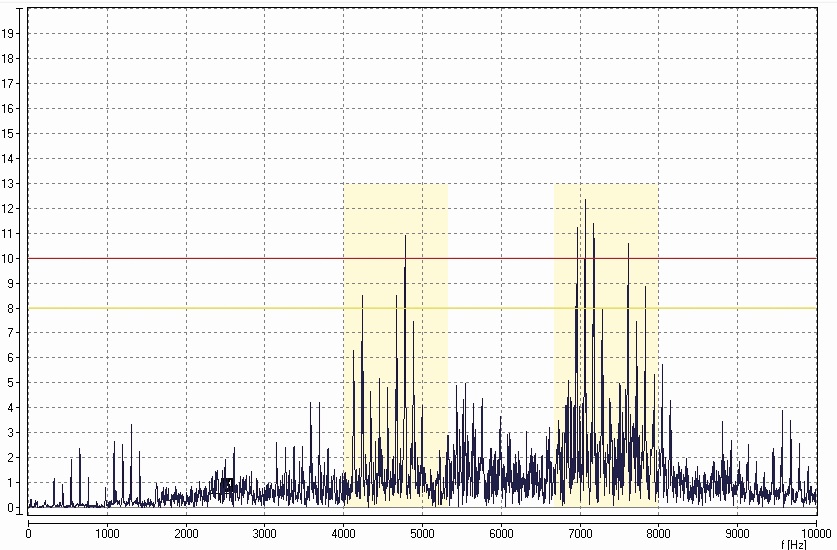Click the 10 tick label on amplitude axis

(8, 258)
